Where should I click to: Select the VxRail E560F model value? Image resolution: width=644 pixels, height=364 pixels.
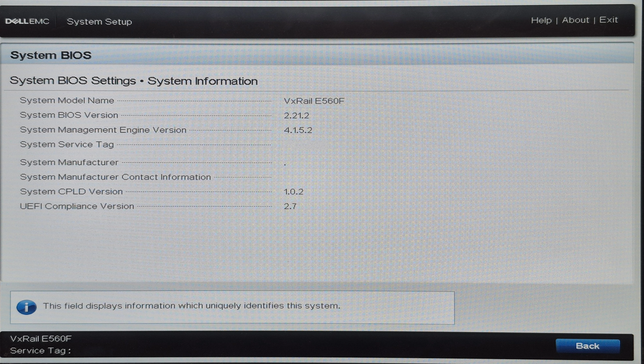point(314,101)
